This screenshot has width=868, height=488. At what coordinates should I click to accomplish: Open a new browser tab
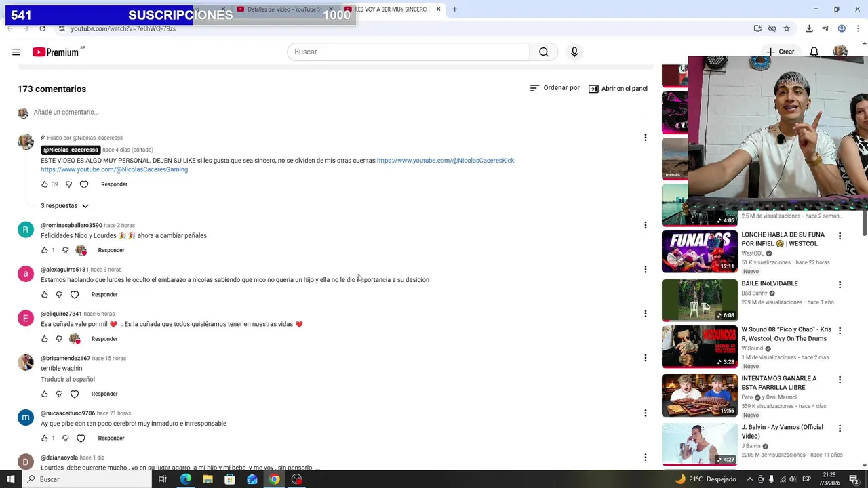point(454,9)
